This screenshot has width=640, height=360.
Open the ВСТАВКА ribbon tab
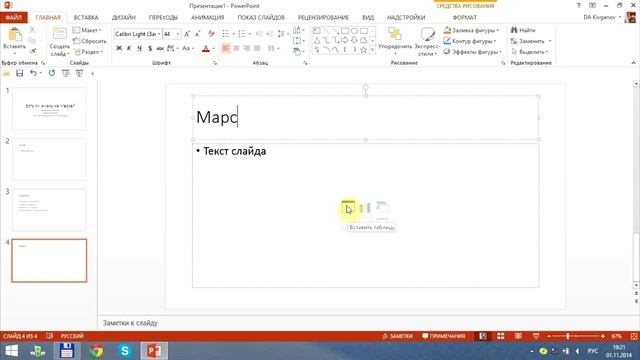[x=86, y=18]
